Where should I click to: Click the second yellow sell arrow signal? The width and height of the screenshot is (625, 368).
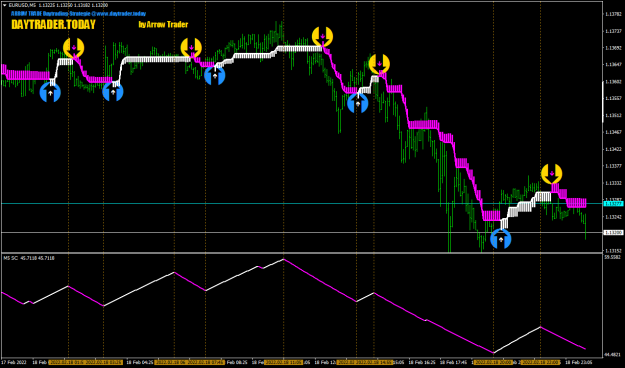tap(191, 48)
